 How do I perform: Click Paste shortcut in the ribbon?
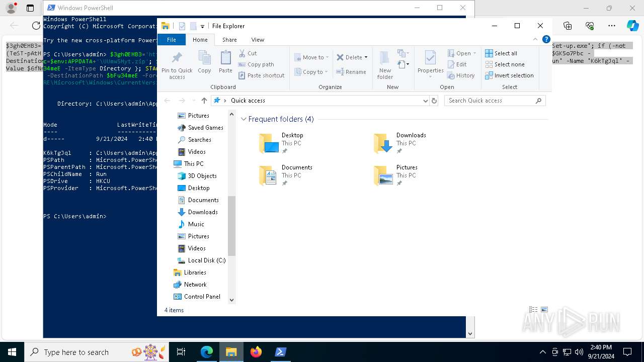tap(261, 75)
